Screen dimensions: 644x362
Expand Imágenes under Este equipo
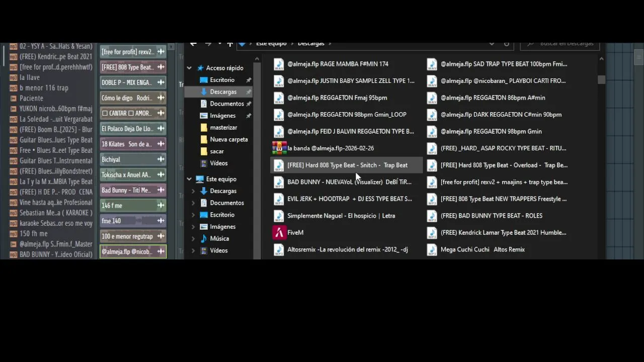click(193, 227)
